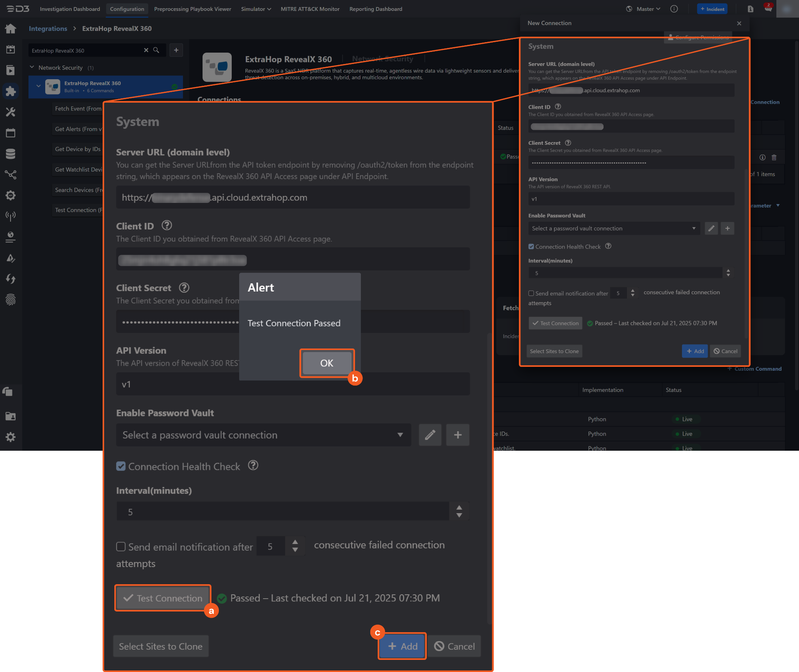Click the search magnifier in integrations search box
The image size is (799, 672).
156,50
